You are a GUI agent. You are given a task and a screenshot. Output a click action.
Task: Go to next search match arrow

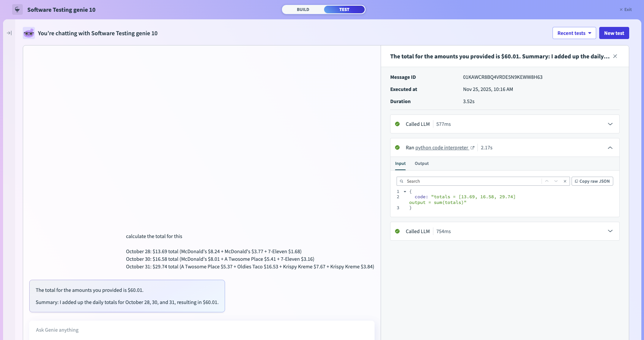pyautogui.click(x=556, y=181)
